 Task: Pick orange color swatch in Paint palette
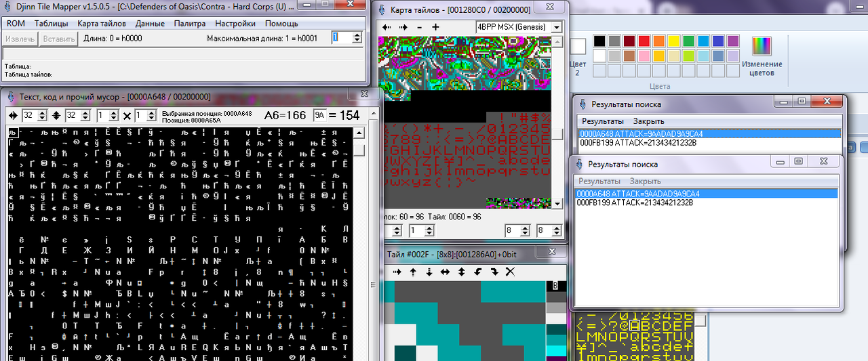[659, 41]
